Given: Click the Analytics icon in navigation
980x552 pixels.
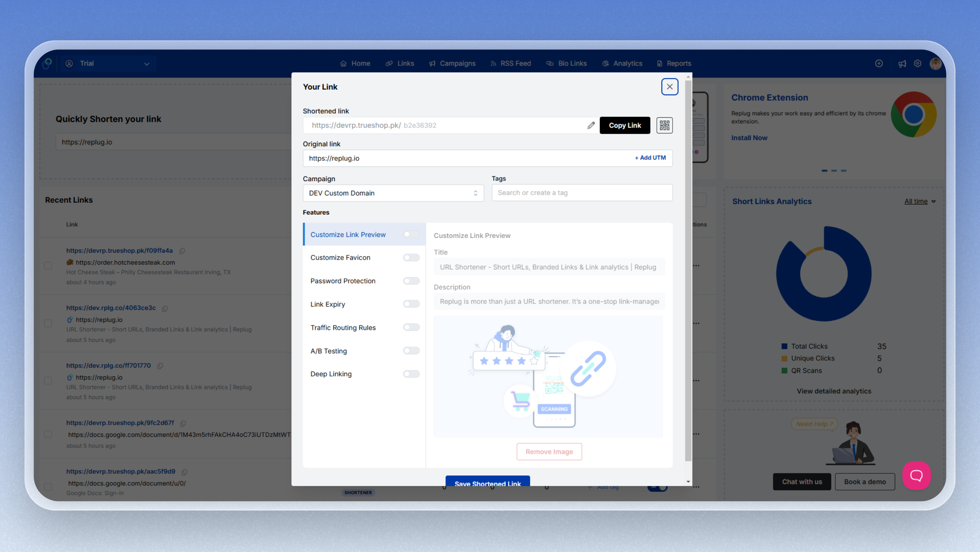Looking at the screenshot, I should [605, 63].
